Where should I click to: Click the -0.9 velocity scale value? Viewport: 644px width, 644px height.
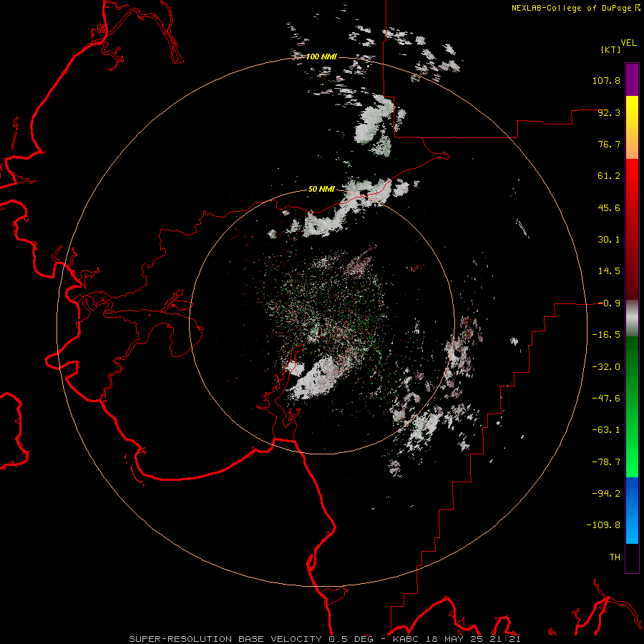[x=609, y=303]
